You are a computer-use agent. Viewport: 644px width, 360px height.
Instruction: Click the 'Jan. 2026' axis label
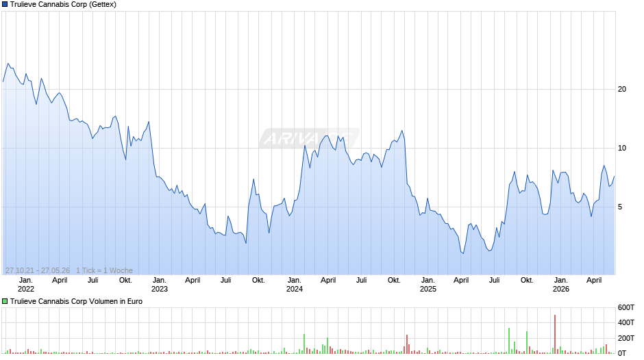(x=560, y=285)
